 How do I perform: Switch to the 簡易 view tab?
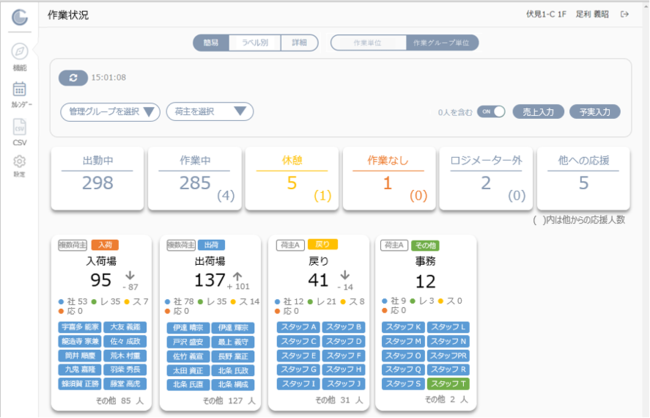pos(211,43)
